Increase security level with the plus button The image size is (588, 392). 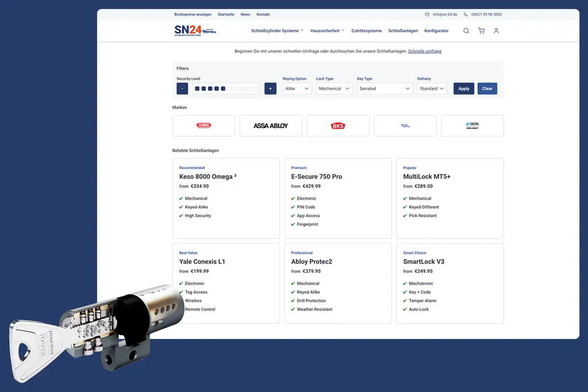[270, 89]
